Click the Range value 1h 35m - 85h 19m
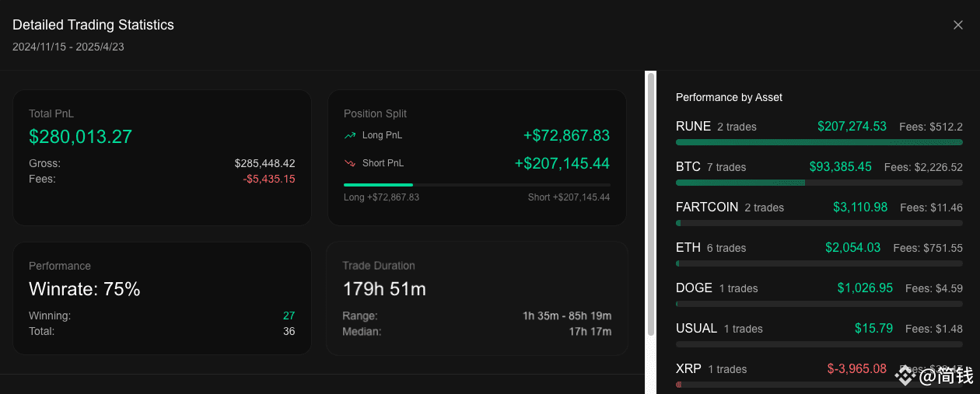Image resolution: width=980 pixels, height=394 pixels. pyautogui.click(x=567, y=316)
